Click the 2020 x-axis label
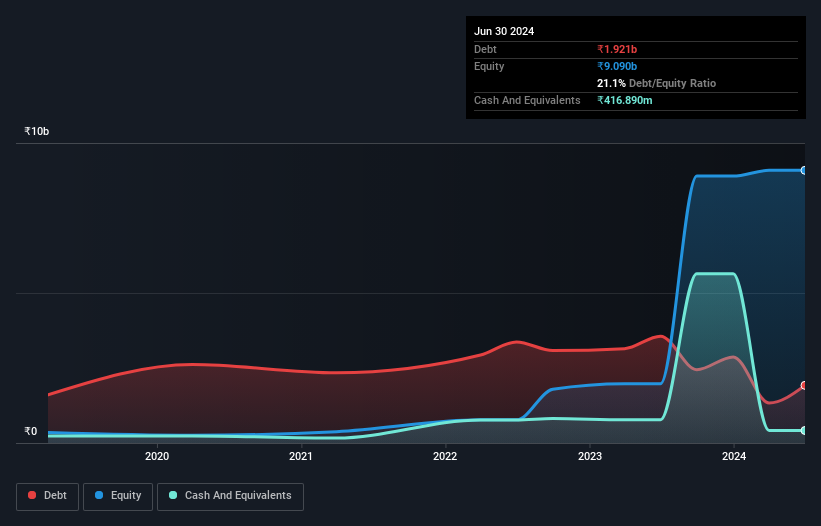Screen dimensions: 821x526 coord(157,456)
